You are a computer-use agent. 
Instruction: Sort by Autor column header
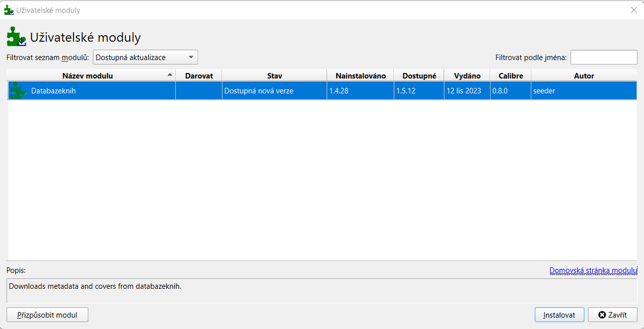[584, 76]
